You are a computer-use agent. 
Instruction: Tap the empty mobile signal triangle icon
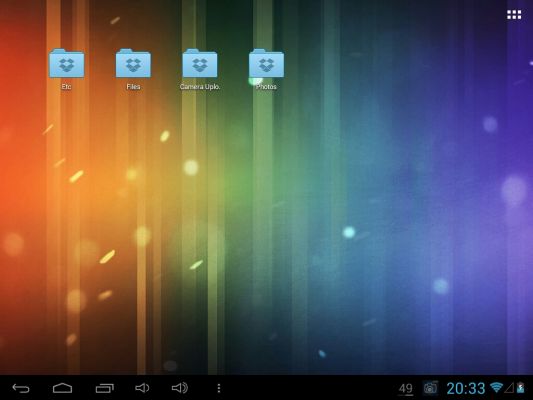click(509, 387)
